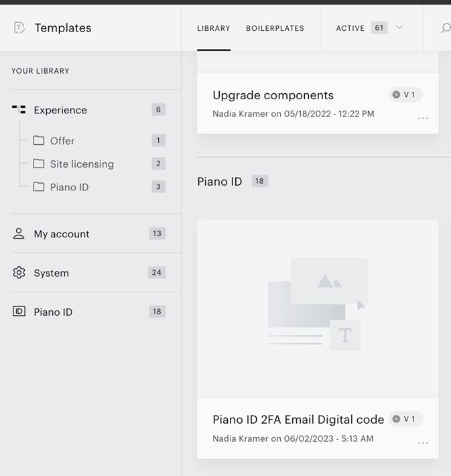
Task: Switch to the Boilerplates tab
Action: 275,28
